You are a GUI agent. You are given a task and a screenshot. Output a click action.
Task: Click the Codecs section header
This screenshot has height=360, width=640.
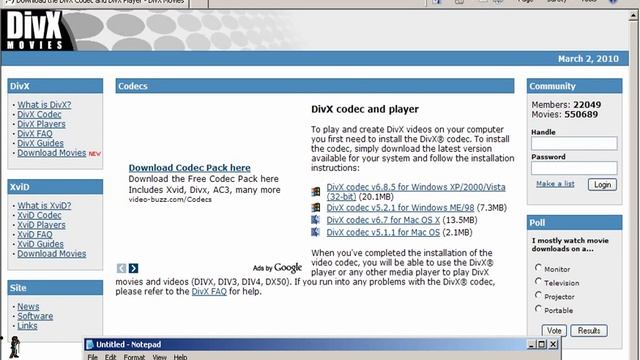tap(315, 86)
